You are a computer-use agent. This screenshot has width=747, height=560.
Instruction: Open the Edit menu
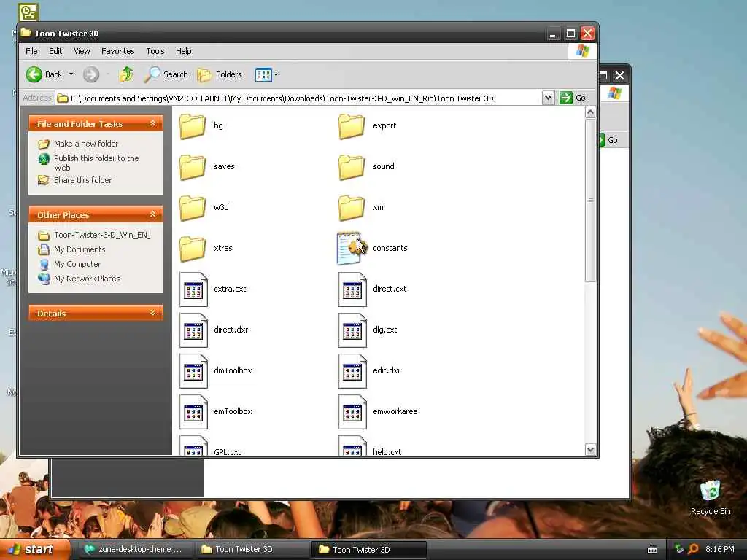click(x=55, y=51)
